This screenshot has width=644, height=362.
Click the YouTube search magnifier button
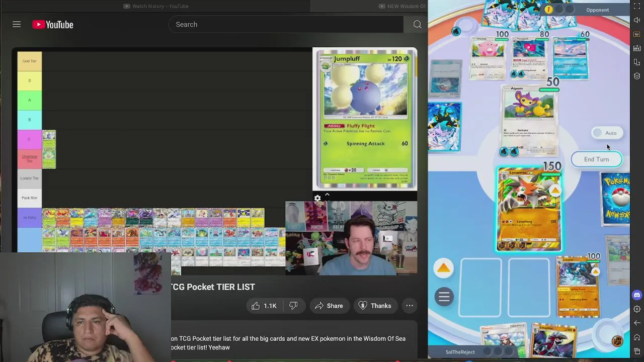[417, 24]
